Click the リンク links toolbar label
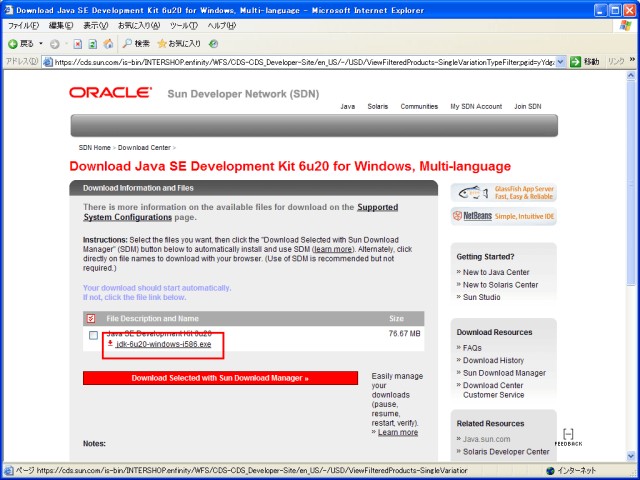The image size is (640, 480). 616,62
